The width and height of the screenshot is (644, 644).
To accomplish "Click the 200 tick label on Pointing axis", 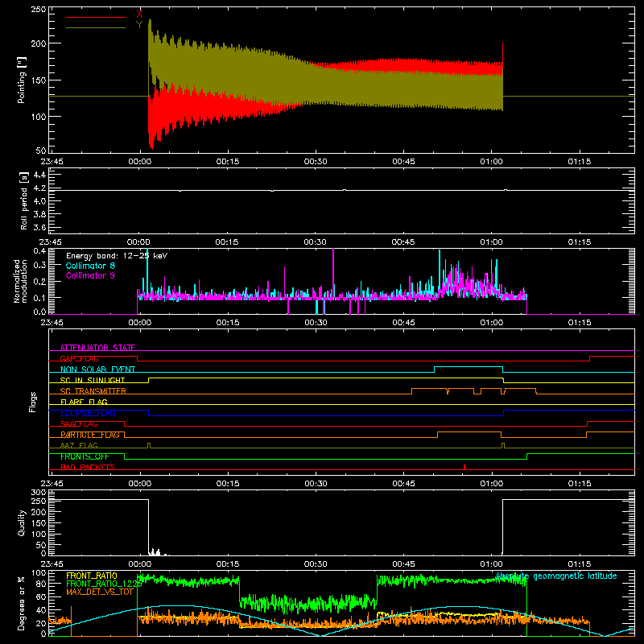I will coord(39,43).
